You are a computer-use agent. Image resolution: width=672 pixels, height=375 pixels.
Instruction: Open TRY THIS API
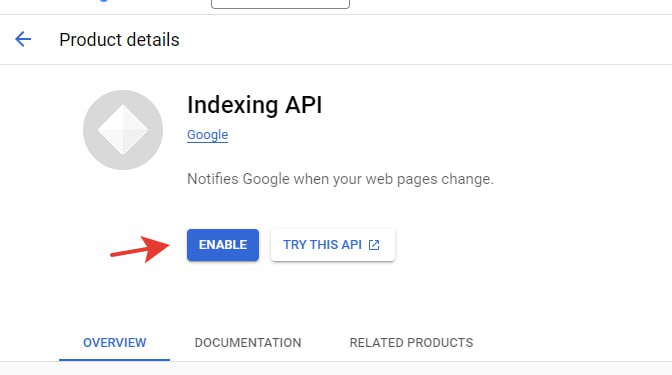tap(333, 245)
